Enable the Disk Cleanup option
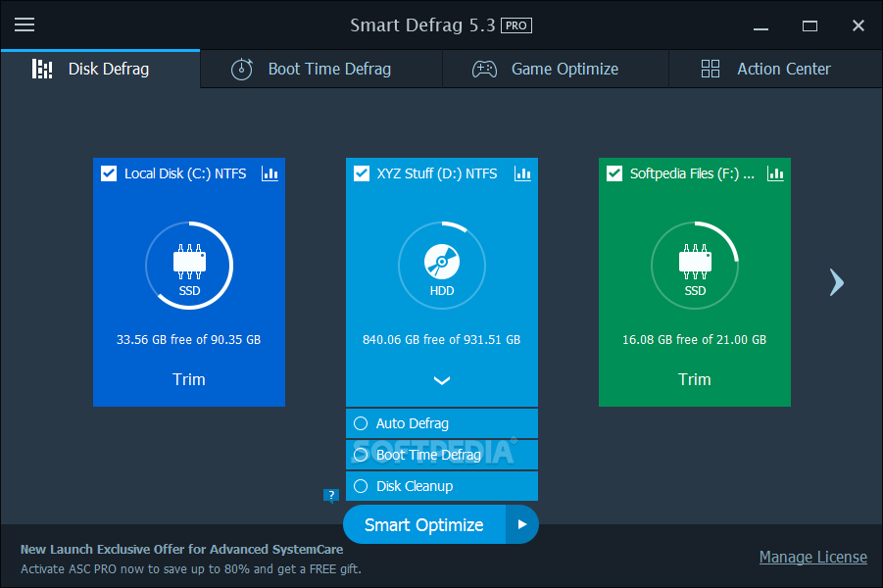This screenshot has height=588, width=883. tap(441, 486)
